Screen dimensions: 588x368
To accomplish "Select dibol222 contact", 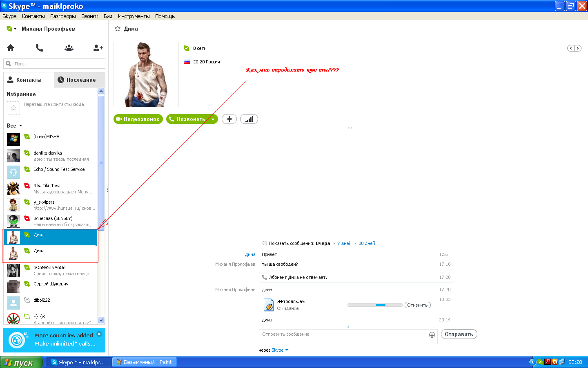I will (51, 303).
